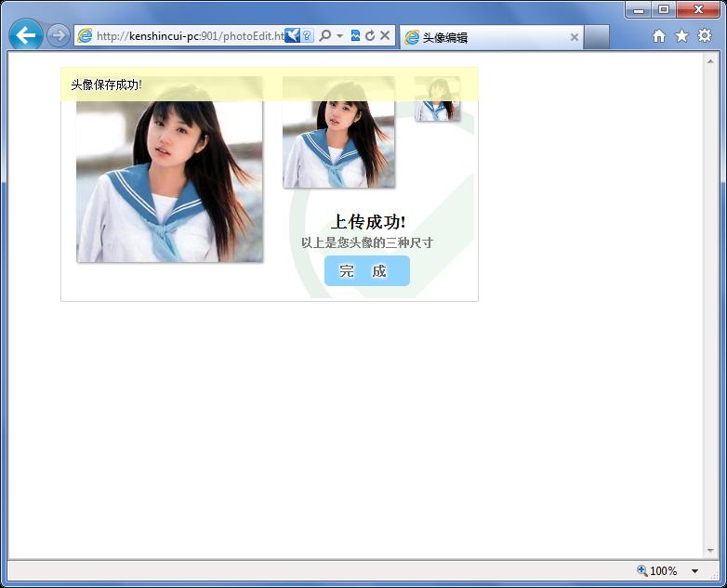Expand the address bar search dropdown arrow

pos(339,36)
